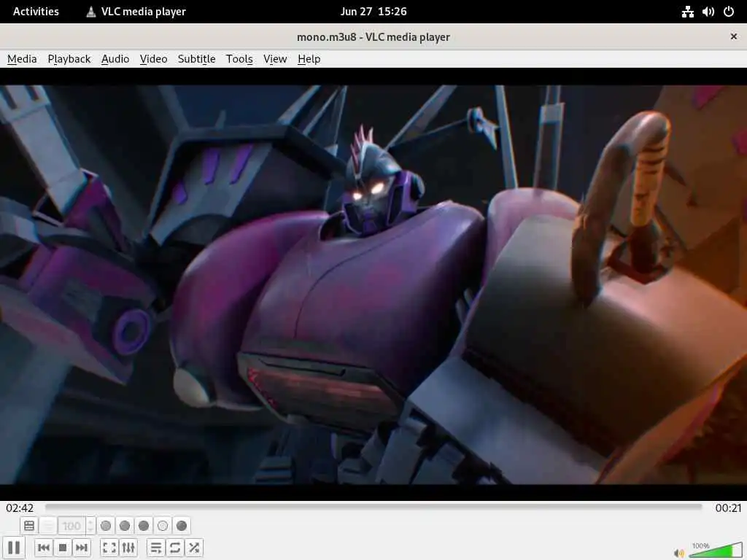Click the third teletext color circle button
Image resolution: width=747 pixels, height=560 pixels.
[x=144, y=526]
